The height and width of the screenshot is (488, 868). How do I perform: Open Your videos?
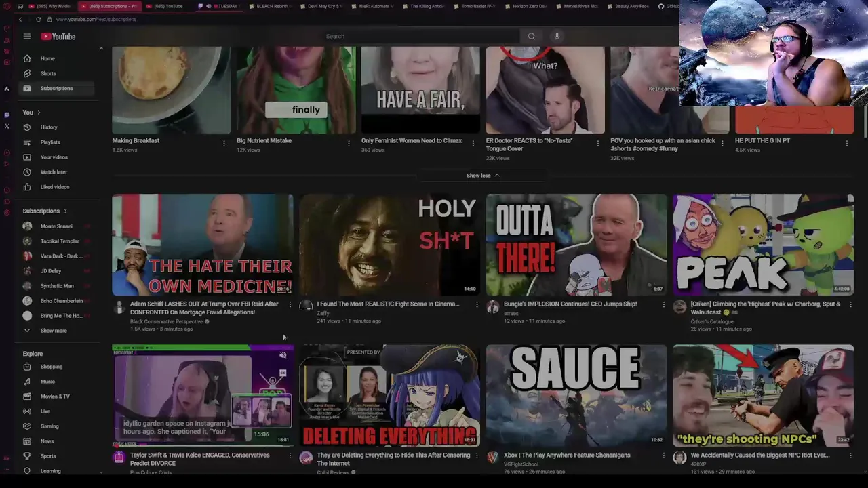coord(57,157)
